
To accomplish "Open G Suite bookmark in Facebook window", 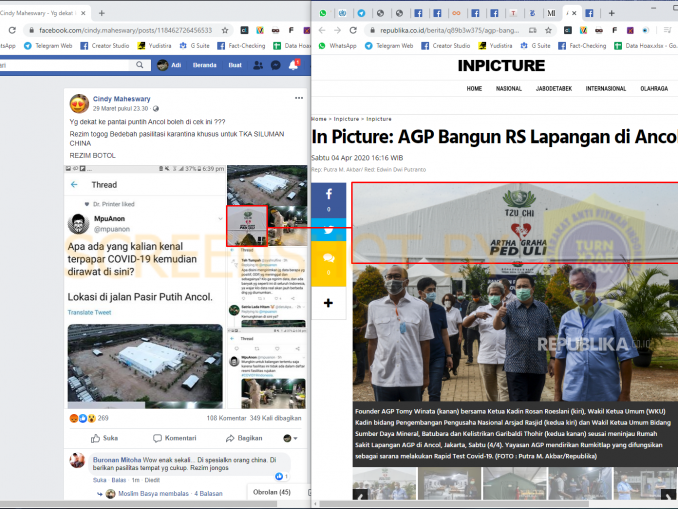I will click(195, 45).
